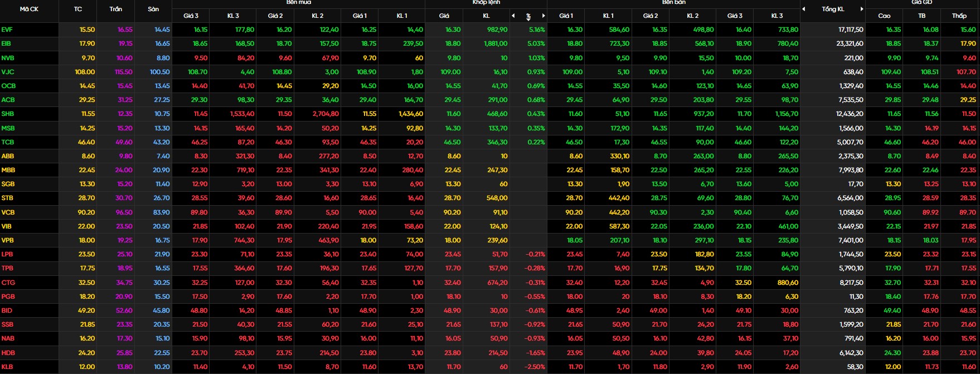Click MBB total volume 7,993,80
The image size is (980, 374).
(x=851, y=170)
